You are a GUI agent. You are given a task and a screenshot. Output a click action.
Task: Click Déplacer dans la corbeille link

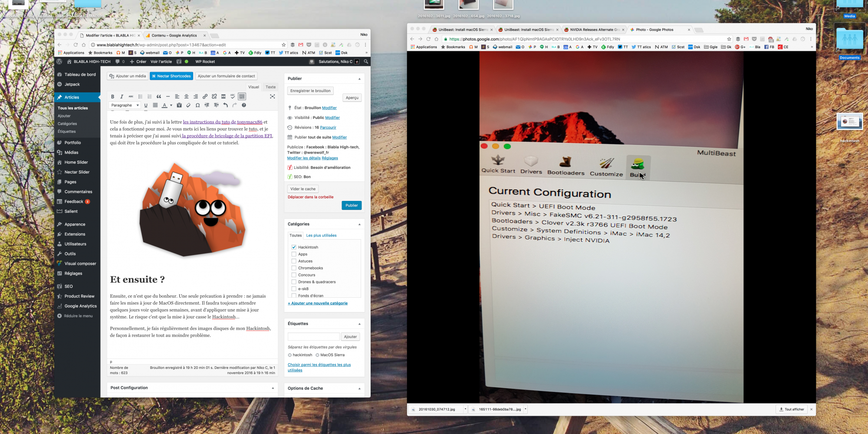coord(310,197)
